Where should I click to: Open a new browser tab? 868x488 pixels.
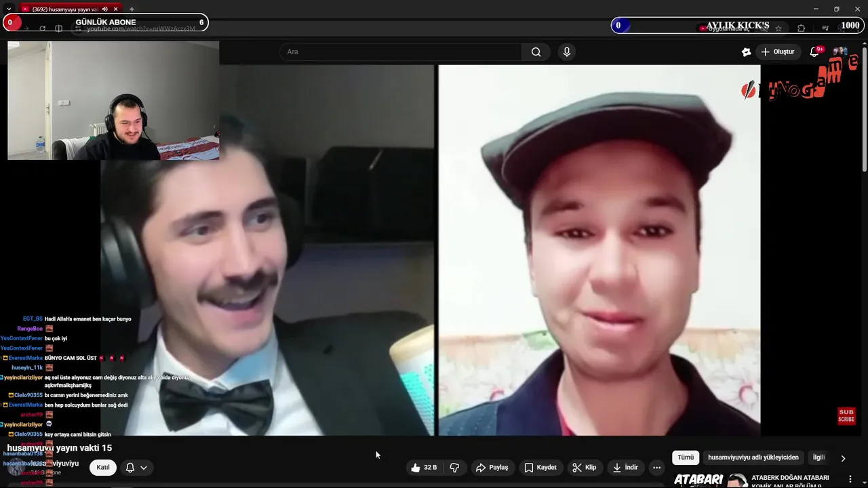coord(132,9)
